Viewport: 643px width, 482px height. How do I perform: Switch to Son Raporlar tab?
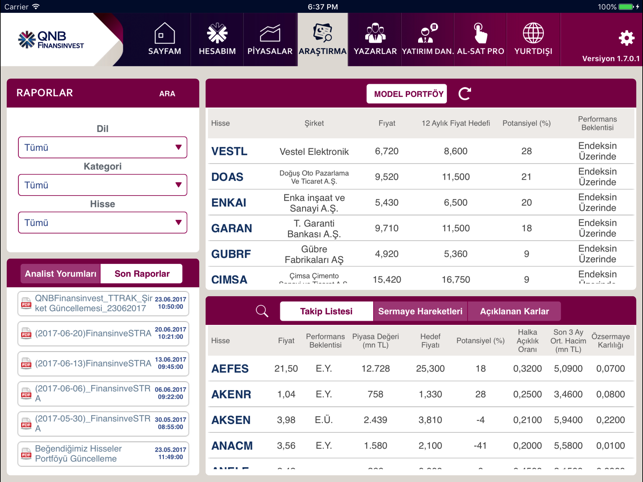(142, 274)
